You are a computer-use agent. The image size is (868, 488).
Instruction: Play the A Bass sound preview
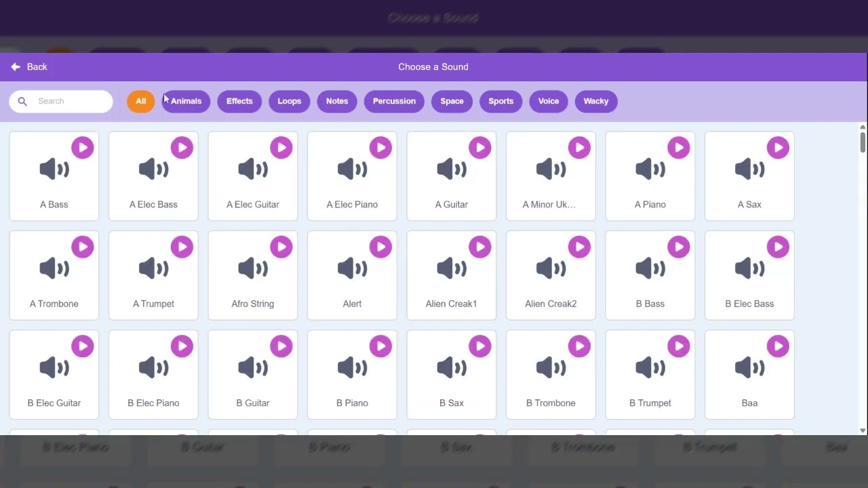[x=83, y=148]
